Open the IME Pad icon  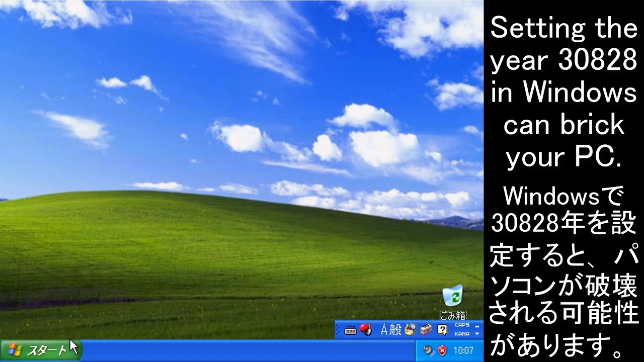411,329
